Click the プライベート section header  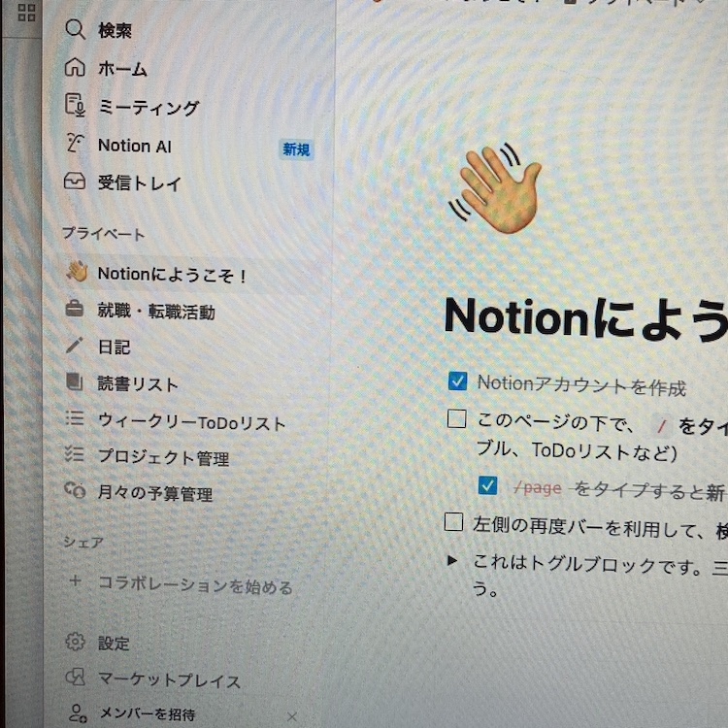[x=104, y=234]
